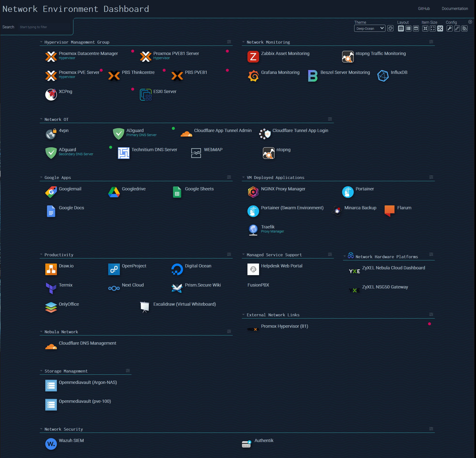Open the theme color palette configurator
The image size is (476, 458).
(x=390, y=28)
